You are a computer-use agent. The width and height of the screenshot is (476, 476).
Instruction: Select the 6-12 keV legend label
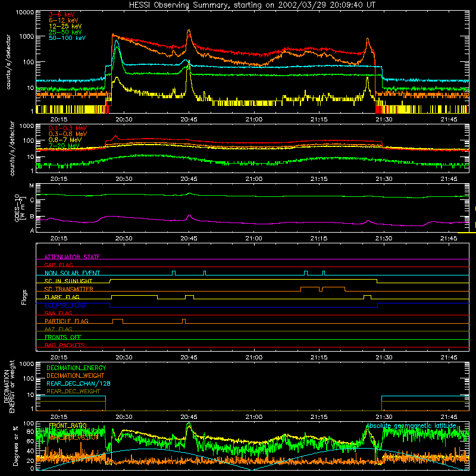(64, 20)
